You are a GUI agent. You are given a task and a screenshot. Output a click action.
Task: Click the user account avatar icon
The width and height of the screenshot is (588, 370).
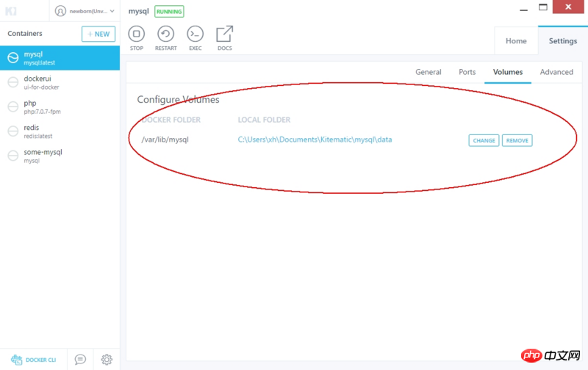point(60,11)
